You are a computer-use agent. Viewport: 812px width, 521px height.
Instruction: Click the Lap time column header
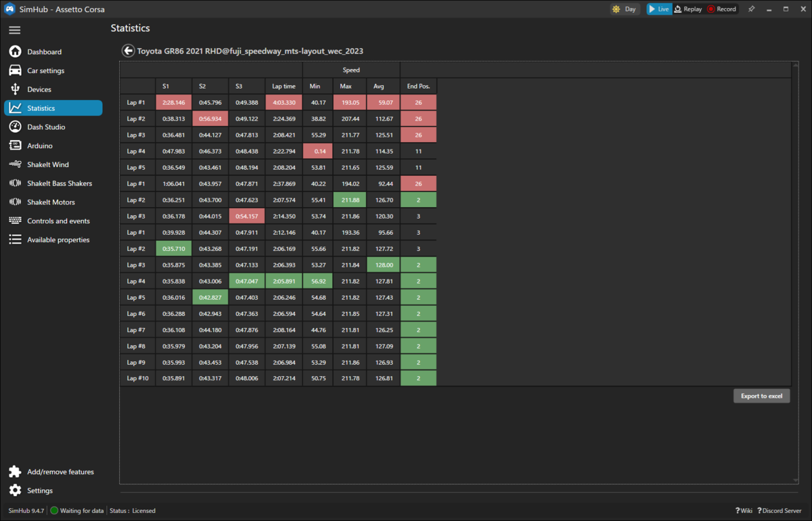284,87
